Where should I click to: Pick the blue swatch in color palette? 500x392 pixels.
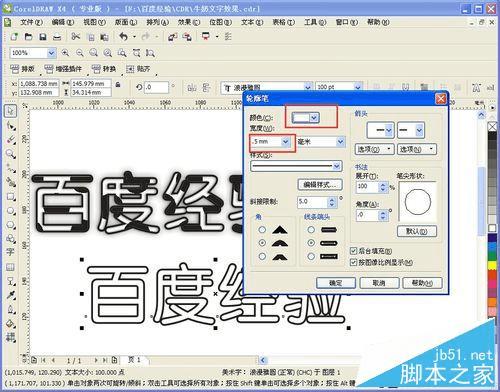tap(492, 247)
